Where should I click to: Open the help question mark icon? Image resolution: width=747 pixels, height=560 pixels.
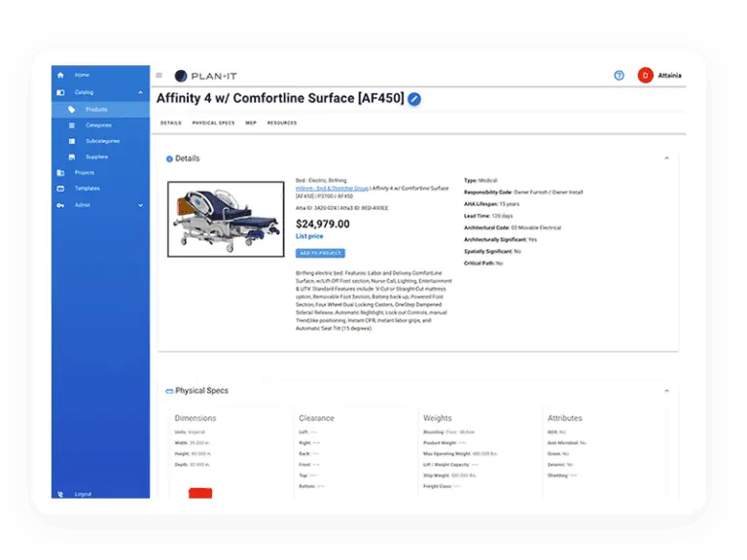click(x=619, y=75)
